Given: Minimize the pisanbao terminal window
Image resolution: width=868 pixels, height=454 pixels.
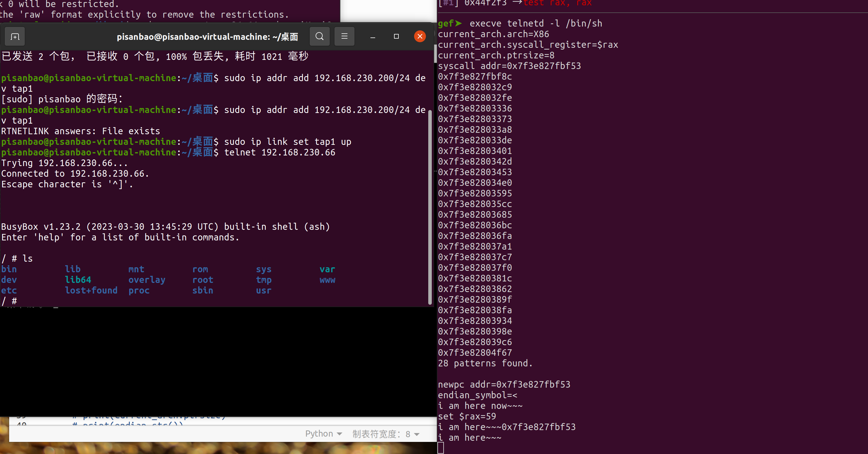Looking at the screenshot, I should (x=373, y=36).
